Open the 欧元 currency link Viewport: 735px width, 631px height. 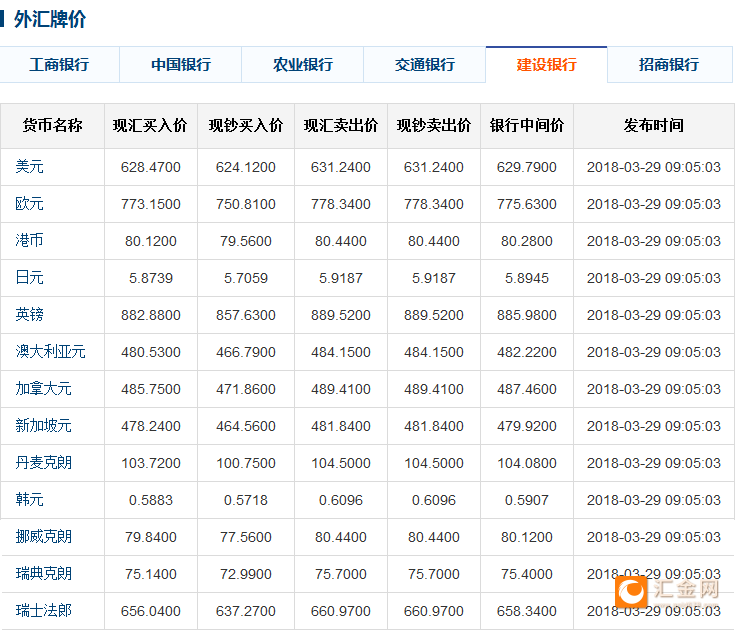(x=30, y=204)
